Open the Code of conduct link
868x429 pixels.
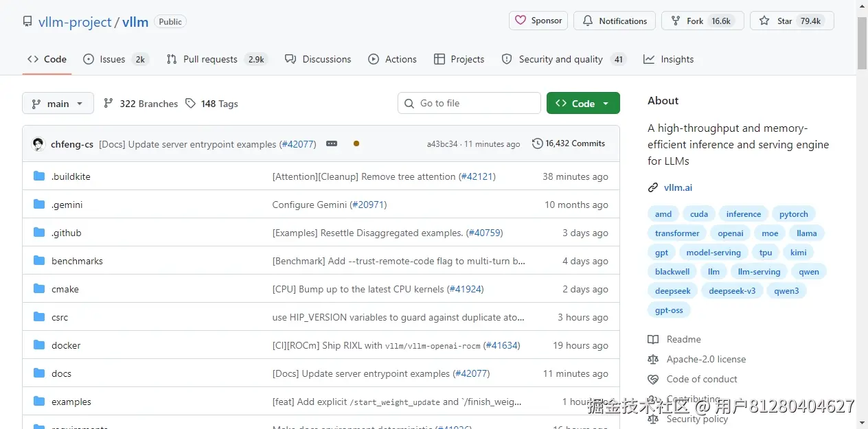(x=692, y=379)
